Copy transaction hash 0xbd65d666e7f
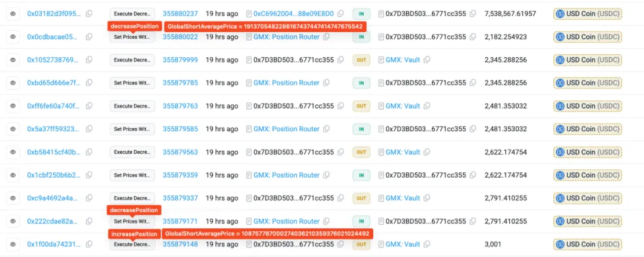The height and width of the screenshot is (257, 644). tap(89, 83)
